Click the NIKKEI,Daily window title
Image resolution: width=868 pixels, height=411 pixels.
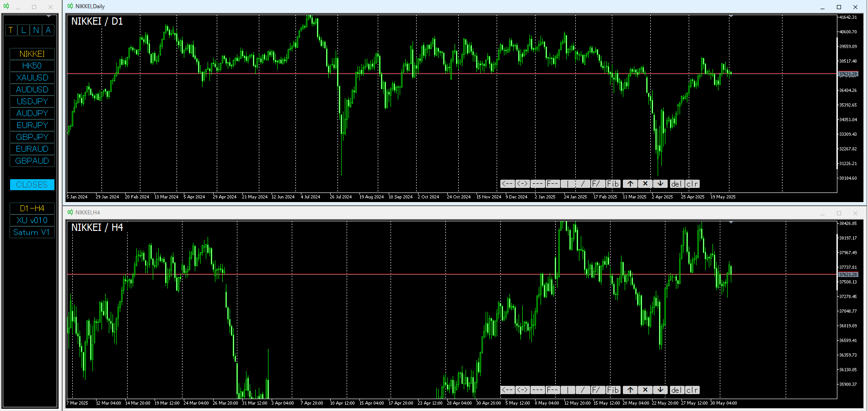point(90,6)
